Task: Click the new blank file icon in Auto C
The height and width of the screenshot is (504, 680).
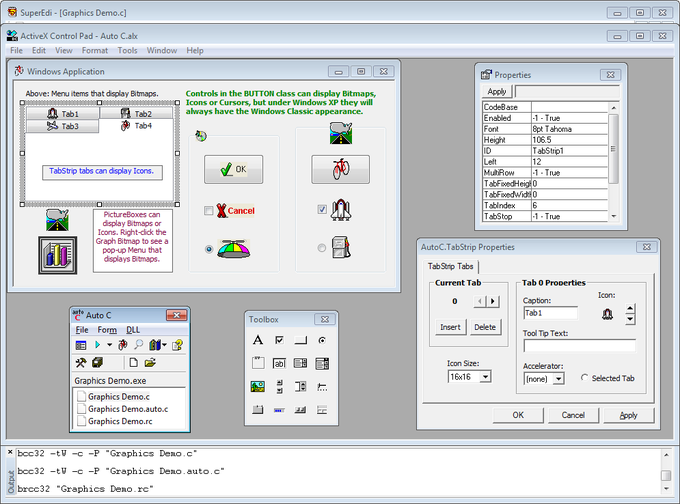Action: 134,363
